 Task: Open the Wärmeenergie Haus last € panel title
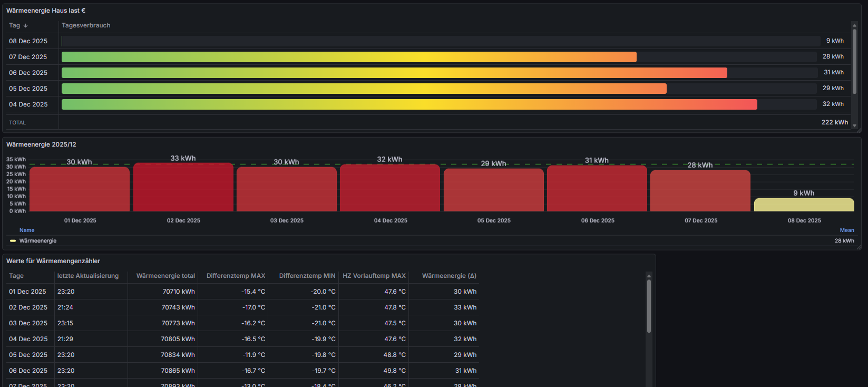(46, 11)
